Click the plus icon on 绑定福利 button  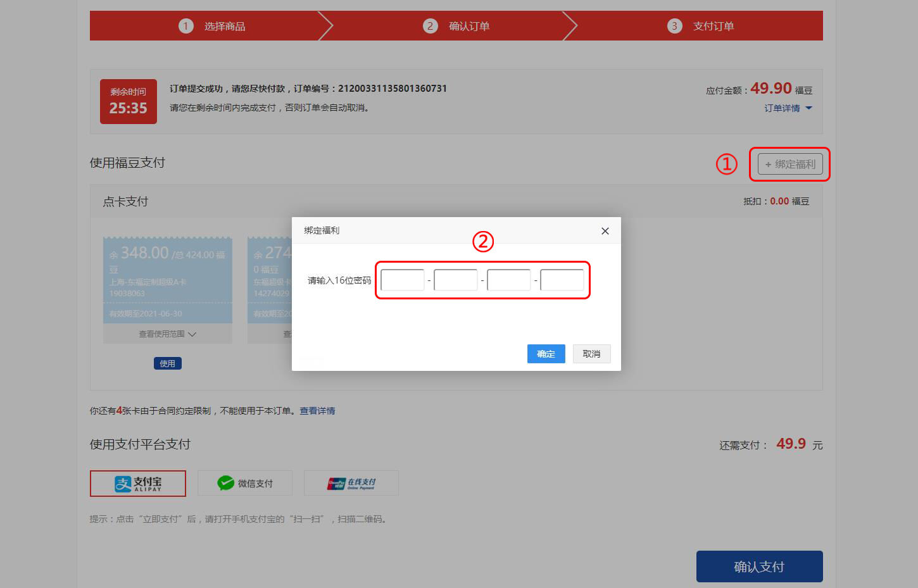(x=767, y=164)
